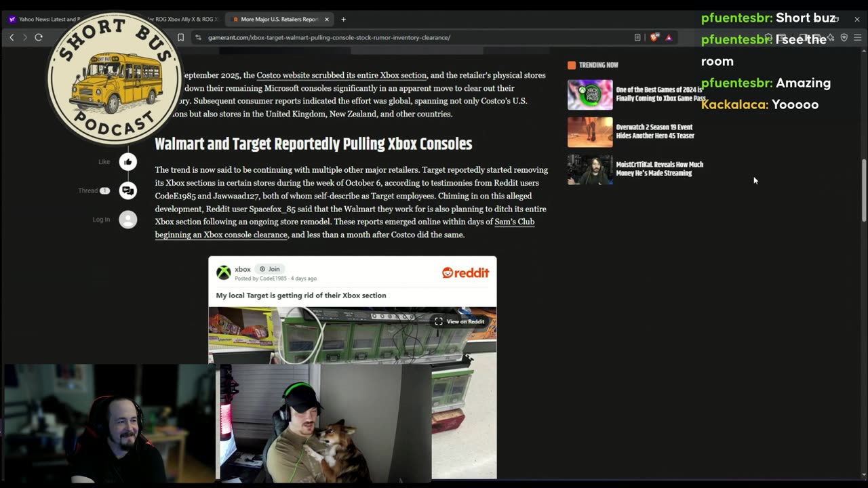The width and height of the screenshot is (868, 488).
Task: Click Xbox Game Pass trending thumbnail
Action: (x=590, y=95)
